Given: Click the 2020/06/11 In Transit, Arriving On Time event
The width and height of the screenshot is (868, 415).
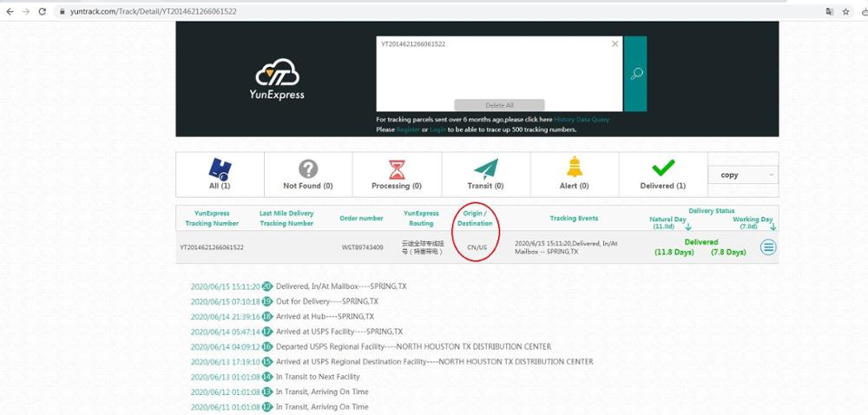Looking at the screenshot, I should coord(322,406).
